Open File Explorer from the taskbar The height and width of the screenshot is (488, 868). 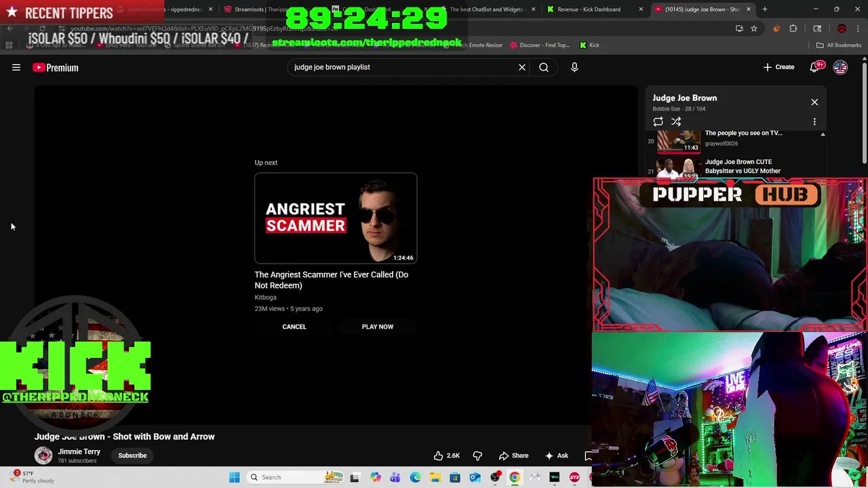point(435,477)
